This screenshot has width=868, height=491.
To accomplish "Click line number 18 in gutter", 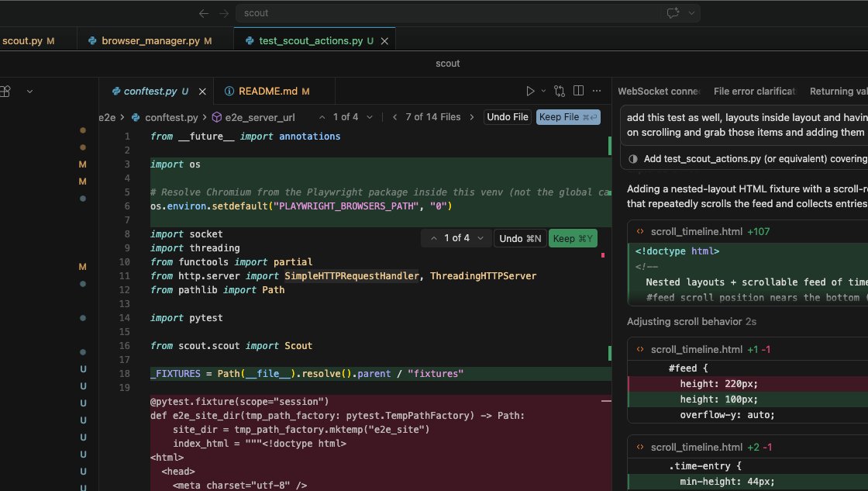I will (124, 374).
